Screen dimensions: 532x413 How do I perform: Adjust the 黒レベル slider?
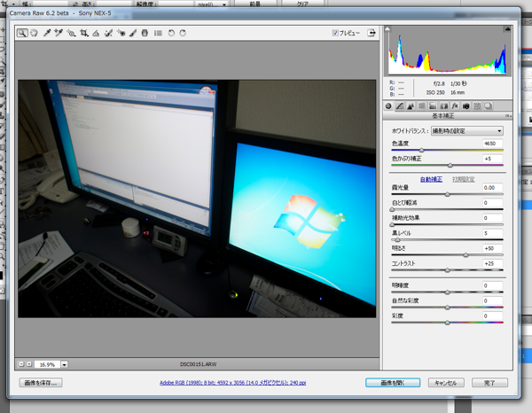(x=397, y=239)
